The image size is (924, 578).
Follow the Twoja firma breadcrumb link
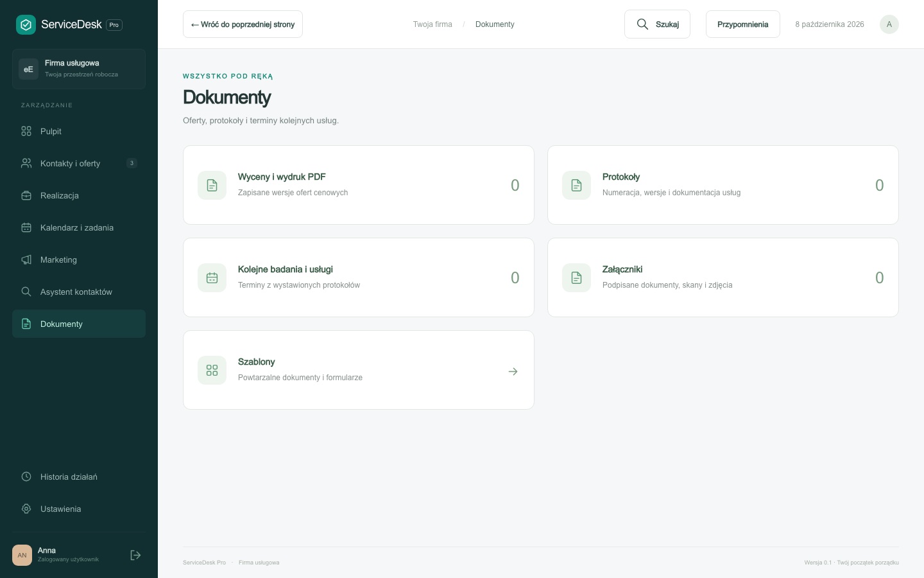432,24
